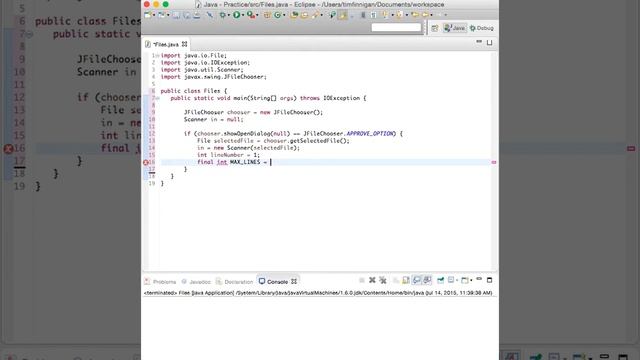Click the Open Type toolbar icon

(x=294, y=15)
